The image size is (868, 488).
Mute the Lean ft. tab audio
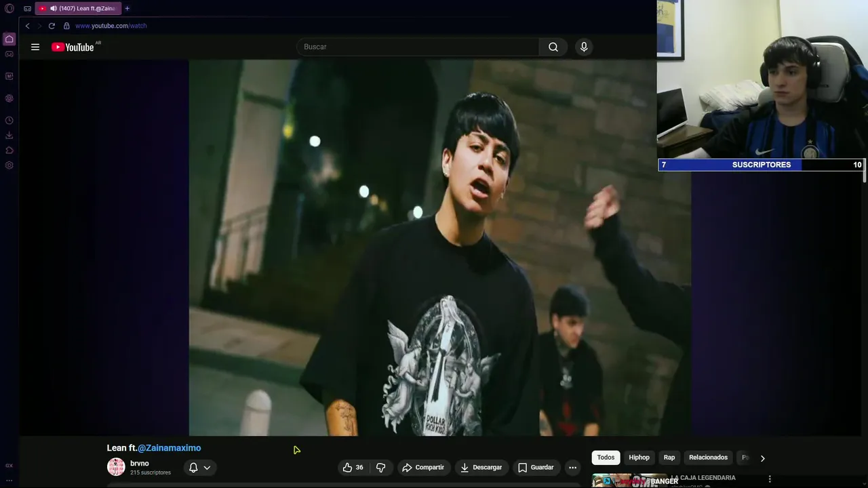coord(53,9)
